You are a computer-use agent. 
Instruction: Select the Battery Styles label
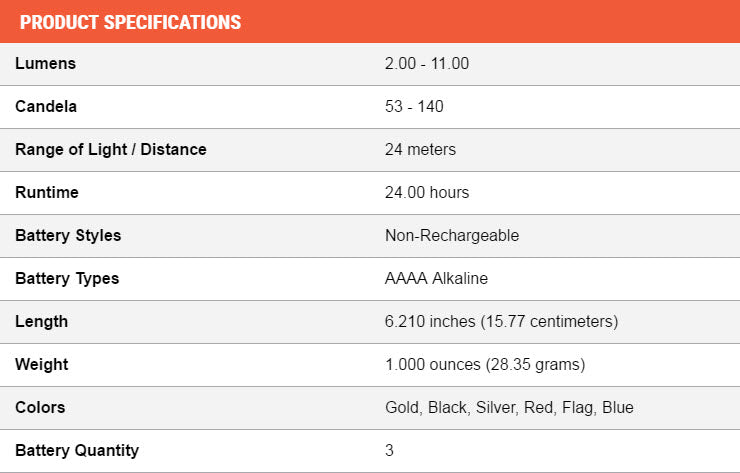[x=68, y=236]
